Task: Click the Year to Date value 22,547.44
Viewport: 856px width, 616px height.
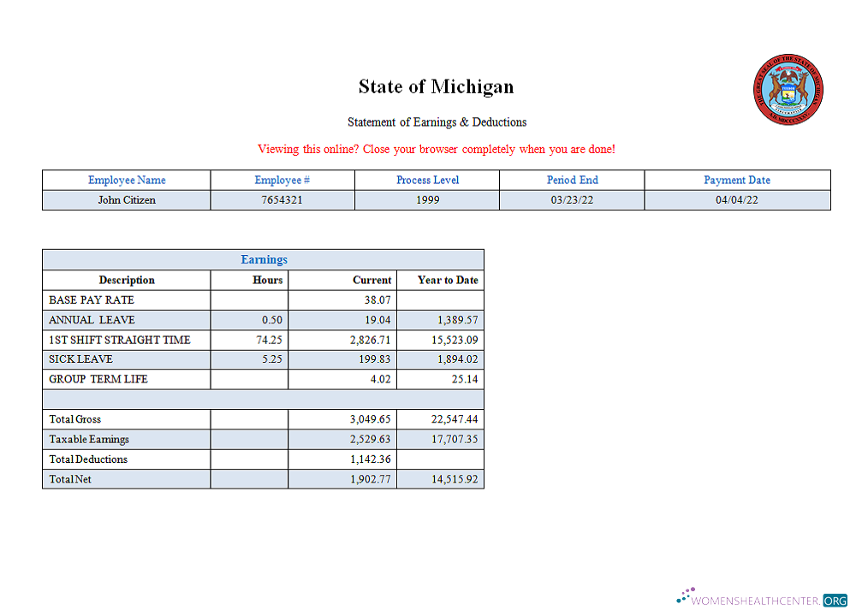Action: click(455, 419)
